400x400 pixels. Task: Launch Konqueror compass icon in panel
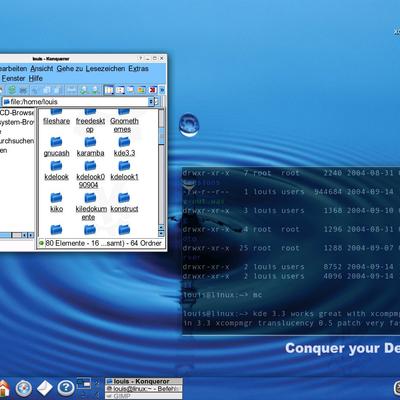[x=24, y=388]
